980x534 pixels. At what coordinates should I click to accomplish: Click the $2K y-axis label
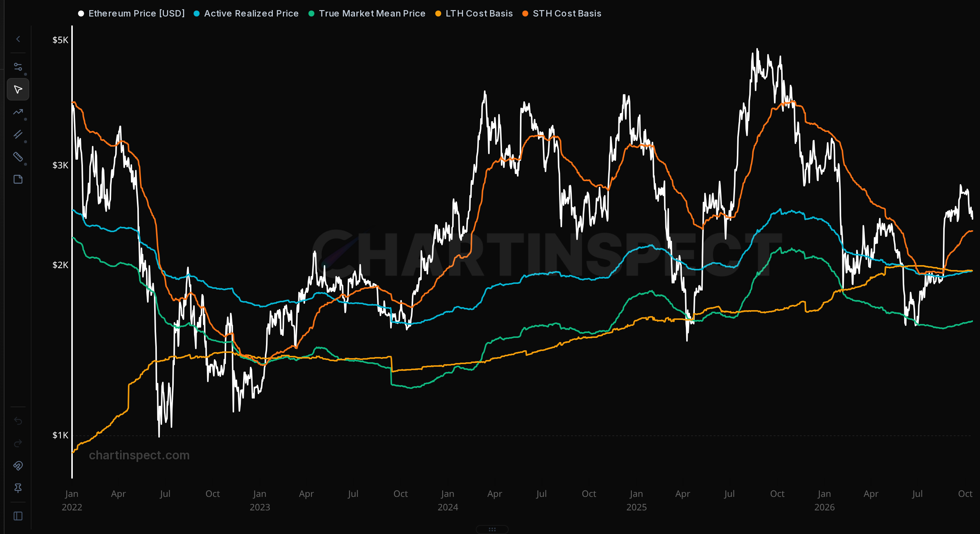pos(60,265)
